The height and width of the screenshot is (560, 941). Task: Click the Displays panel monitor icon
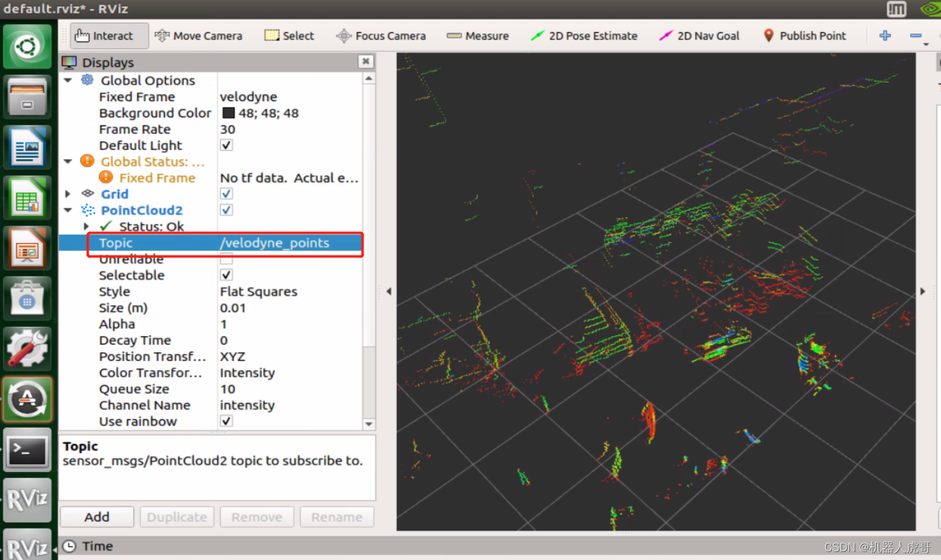pos(69,62)
